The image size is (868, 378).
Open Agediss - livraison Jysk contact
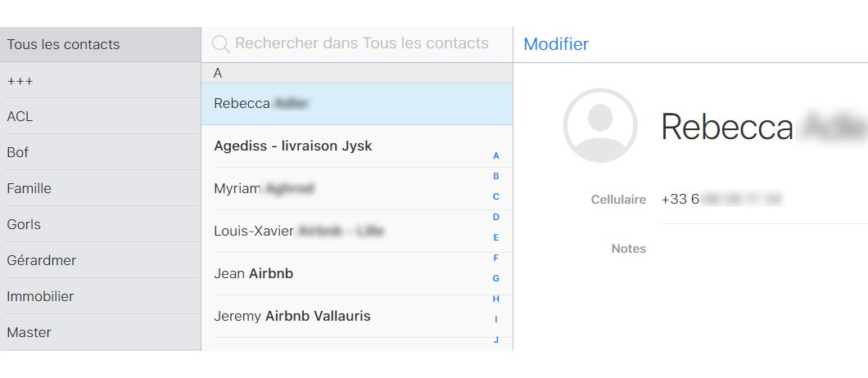click(293, 146)
